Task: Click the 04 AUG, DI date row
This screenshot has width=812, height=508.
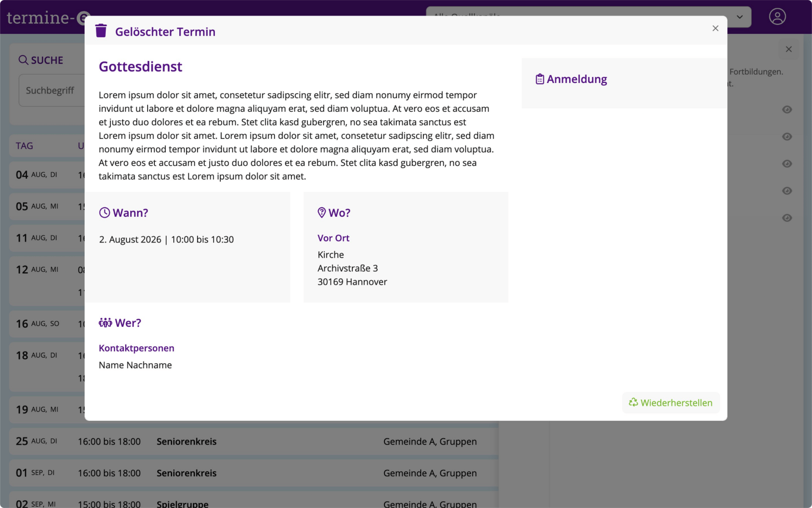Action: (47, 175)
